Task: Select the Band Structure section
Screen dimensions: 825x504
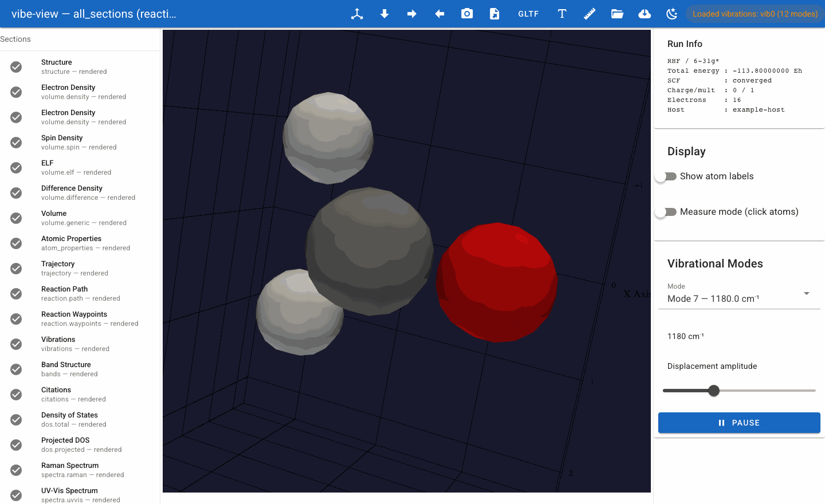Action: point(80,369)
